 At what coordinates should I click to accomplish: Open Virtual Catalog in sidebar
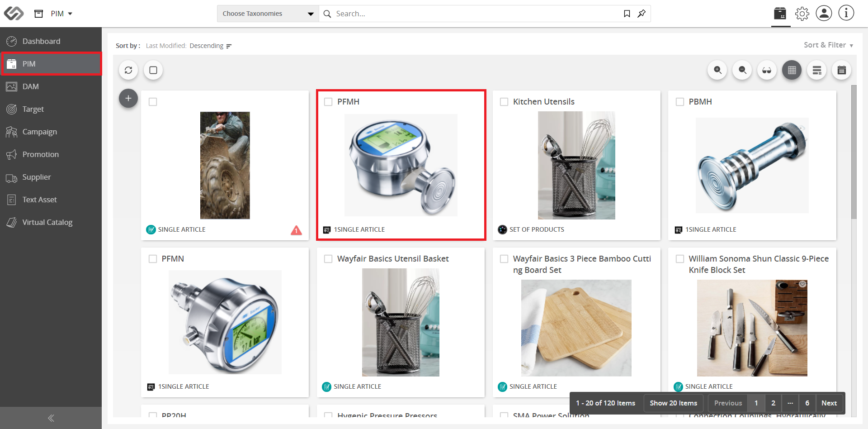coord(51,222)
